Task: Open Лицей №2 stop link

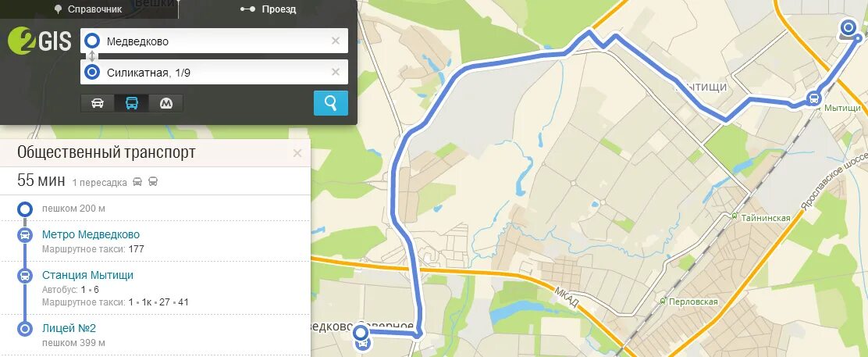Action: pyautogui.click(x=69, y=328)
